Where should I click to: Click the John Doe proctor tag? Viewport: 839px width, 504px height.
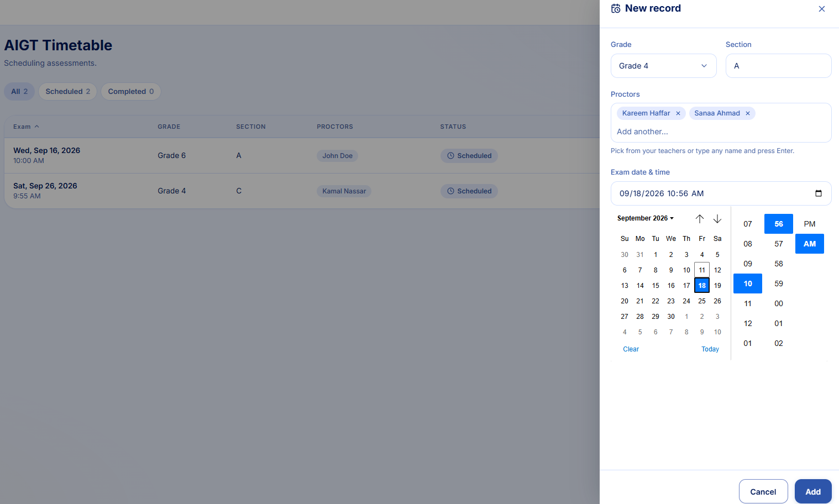click(x=337, y=156)
